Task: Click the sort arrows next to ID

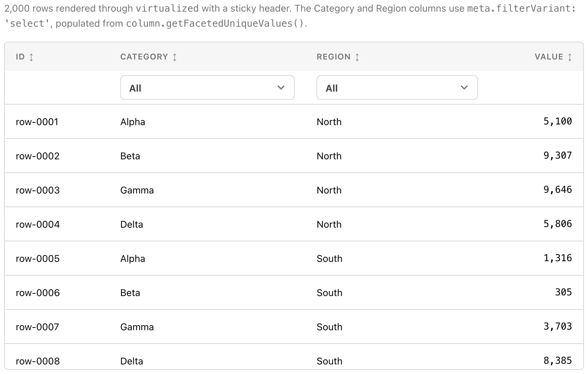Action: click(31, 57)
